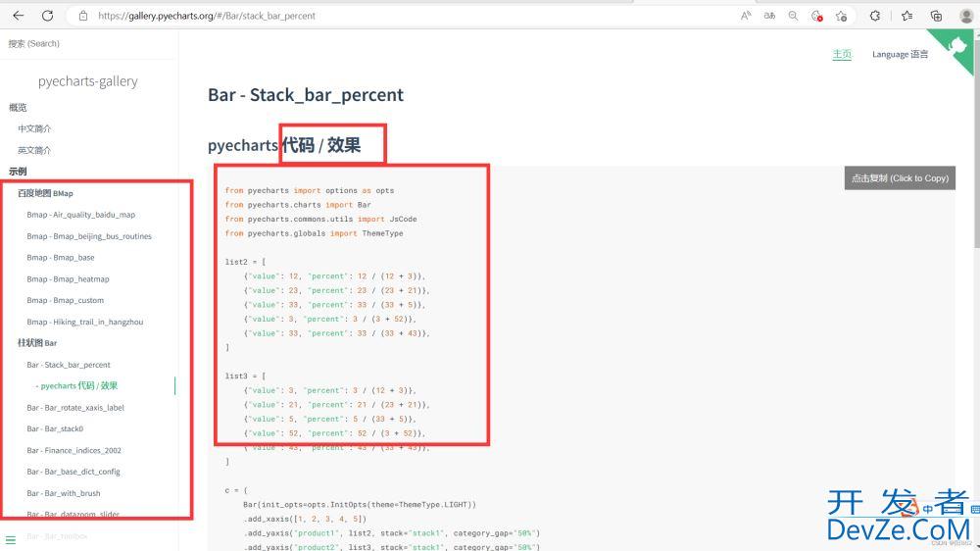Click the address bar URL field
Screen dimensions: 980x551
pos(400,16)
